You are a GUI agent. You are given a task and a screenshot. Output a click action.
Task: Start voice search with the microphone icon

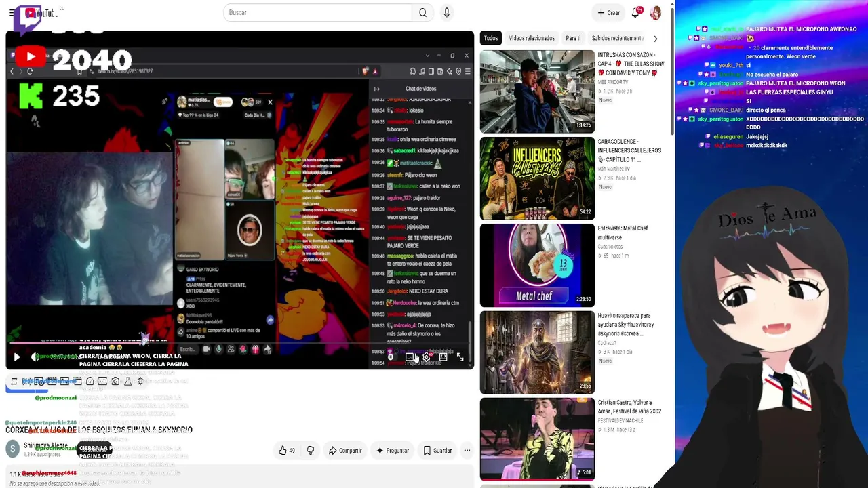446,12
